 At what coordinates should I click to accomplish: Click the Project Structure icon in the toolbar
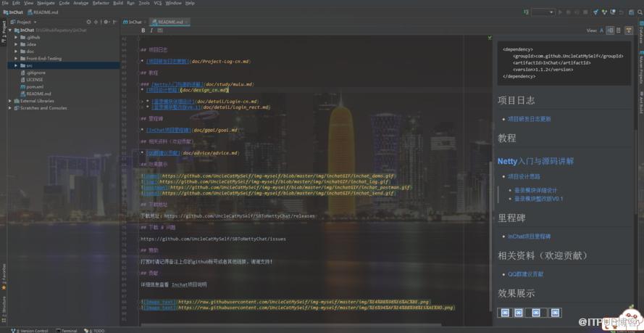point(631,12)
